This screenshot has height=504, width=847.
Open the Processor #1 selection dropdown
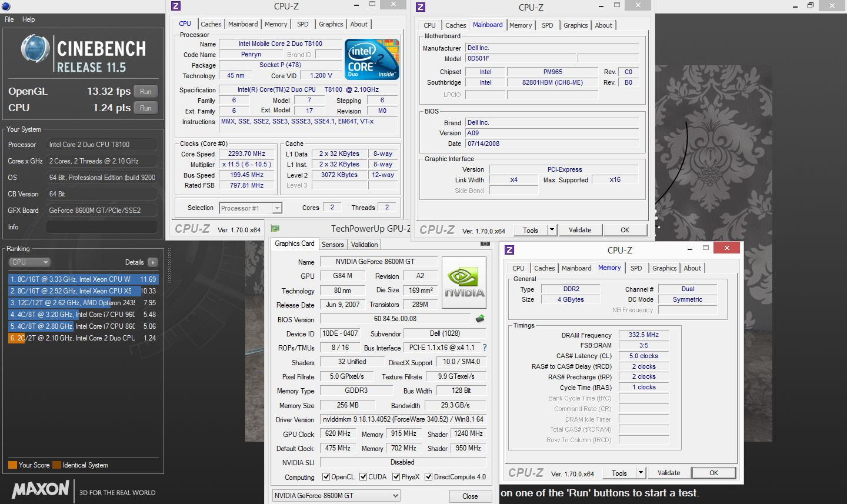(251, 208)
